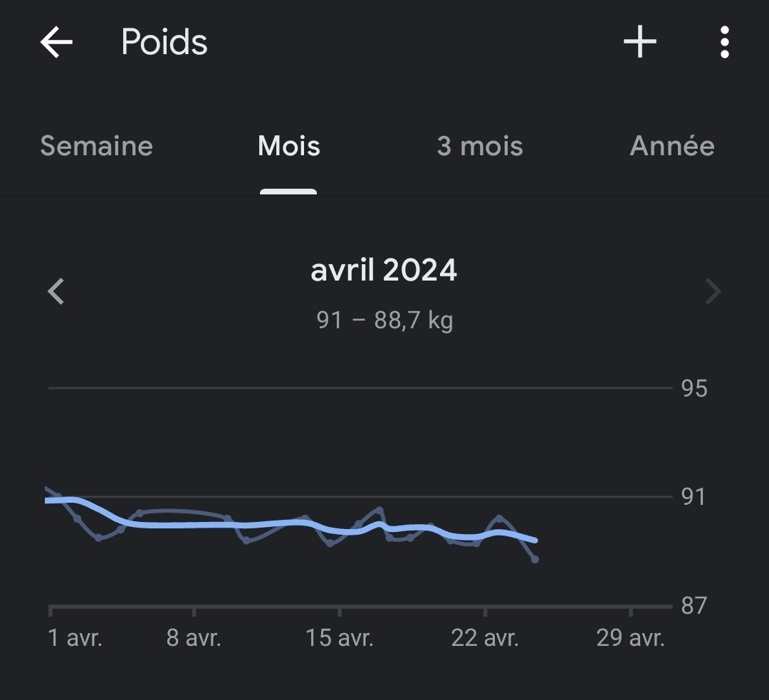Screen dimensions: 769x700
Task: Tap the 1 avr. date label
Action: point(75,638)
